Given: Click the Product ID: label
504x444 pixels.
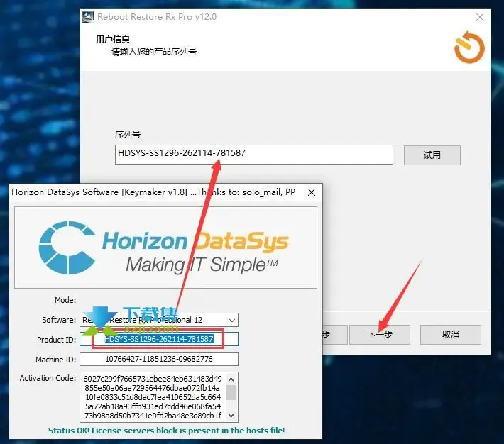Looking at the screenshot, I should pyautogui.click(x=56, y=340).
